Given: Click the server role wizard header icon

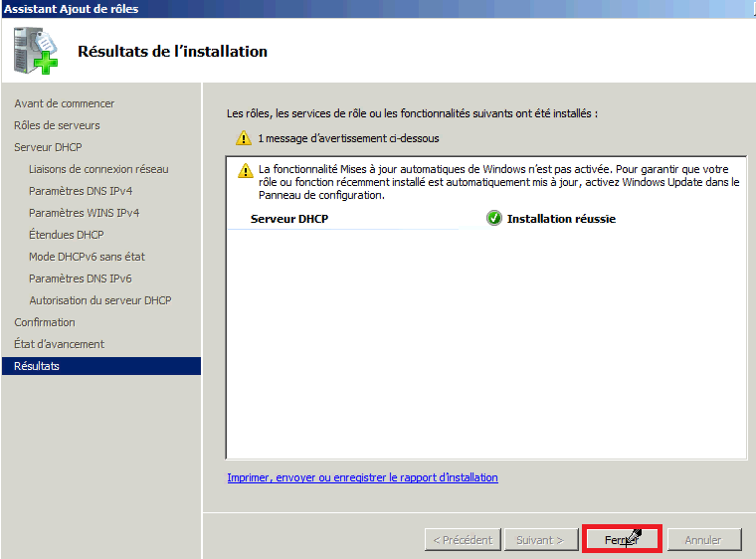Looking at the screenshot, I should coord(36,51).
